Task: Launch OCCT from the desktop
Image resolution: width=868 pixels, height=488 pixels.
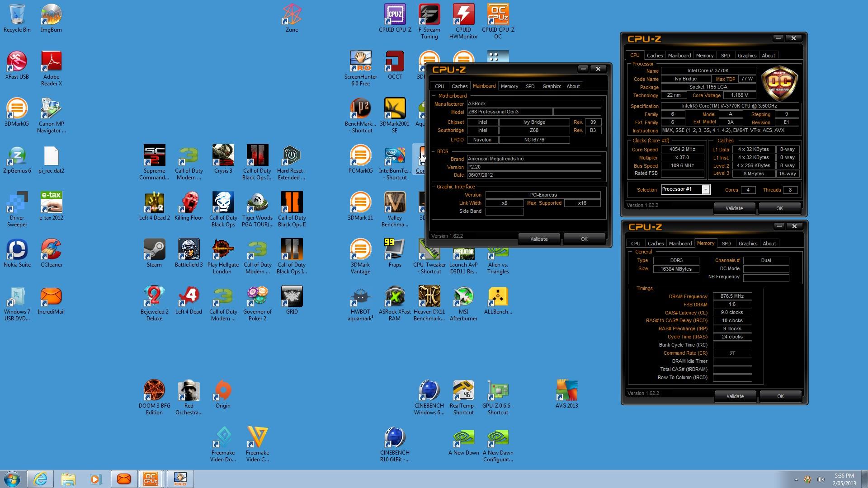Action: [x=395, y=65]
